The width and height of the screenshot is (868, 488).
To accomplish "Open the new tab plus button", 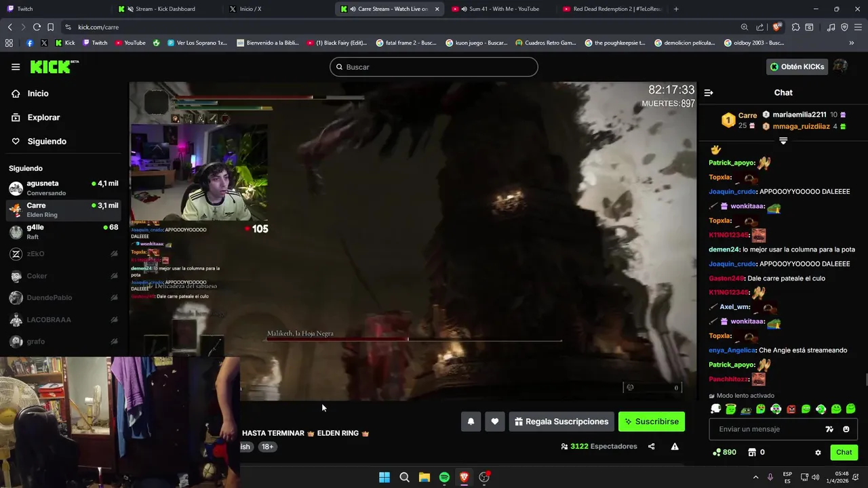I will [x=676, y=9].
